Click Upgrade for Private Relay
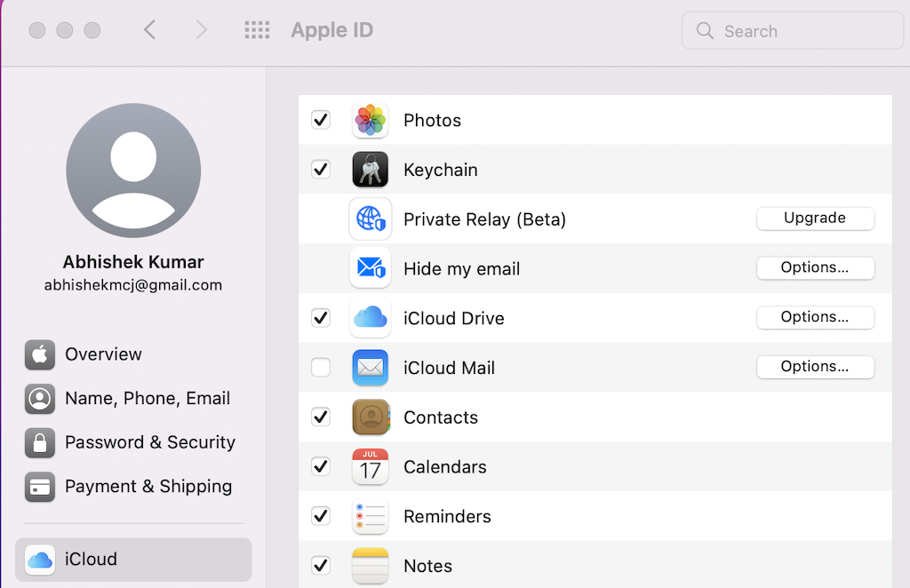The image size is (910, 588). (x=815, y=218)
